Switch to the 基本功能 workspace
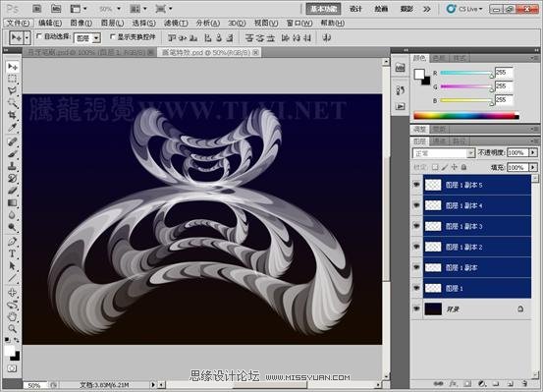 [323, 9]
